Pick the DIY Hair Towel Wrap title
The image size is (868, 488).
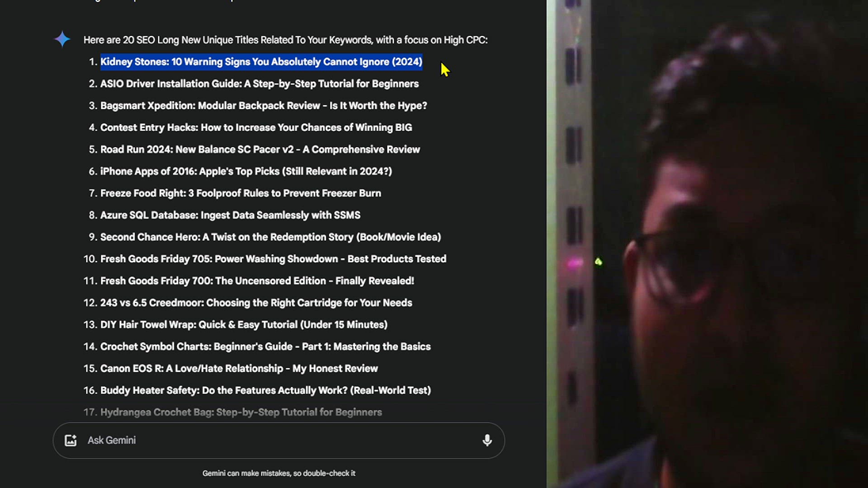(x=244, y=325)
